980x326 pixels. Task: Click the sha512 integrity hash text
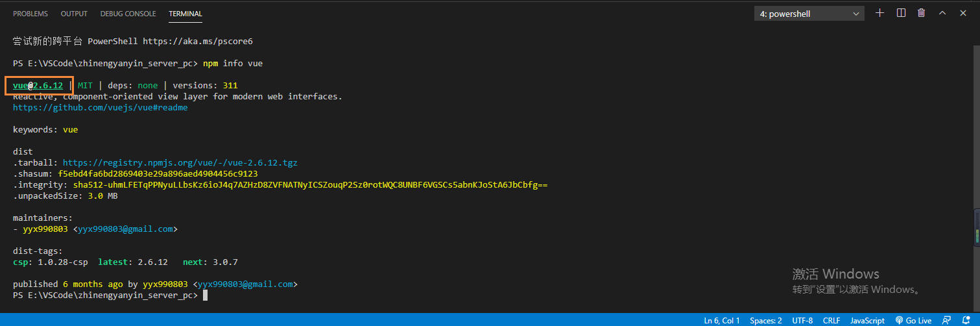point(310,184)
